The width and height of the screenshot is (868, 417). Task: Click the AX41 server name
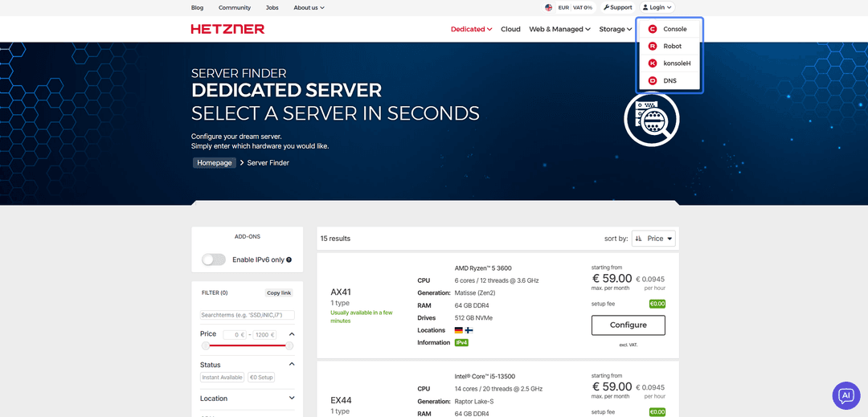tap(341, 292)
